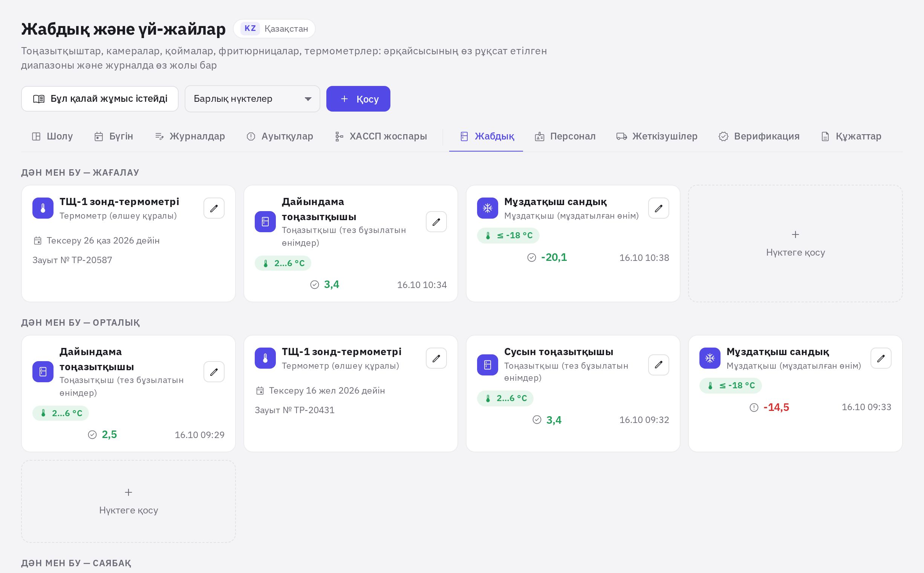Edit Мұздатқыш сандық card in Жағалау
924x573 pixels.
(658, 208)
